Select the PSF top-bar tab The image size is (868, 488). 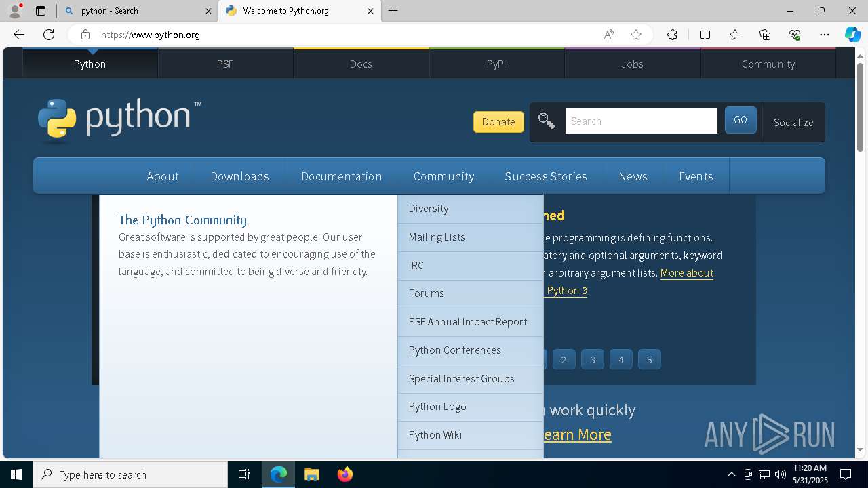coord(225,64)
